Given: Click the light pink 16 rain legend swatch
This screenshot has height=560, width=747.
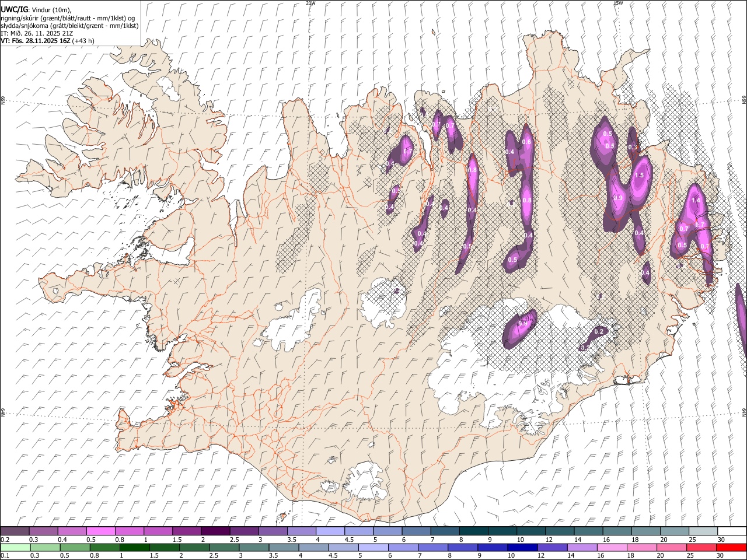Looking at the screenshot, I should click(611, 547).
